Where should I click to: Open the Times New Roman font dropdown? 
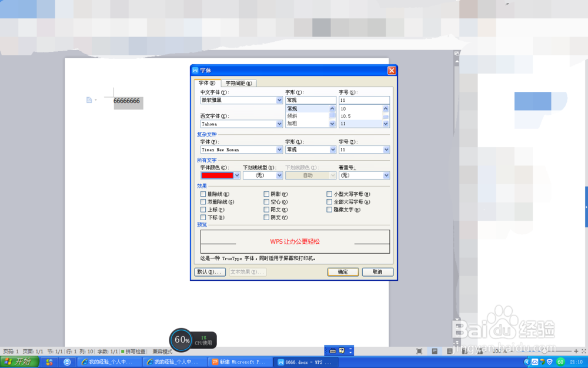click(242, 150)
